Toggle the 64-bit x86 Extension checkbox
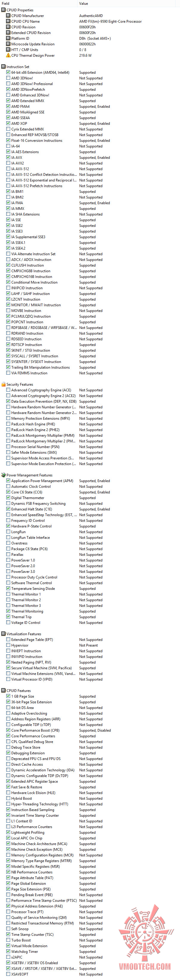The height and width of the screenshot is (980, 180). click(8, 72)
